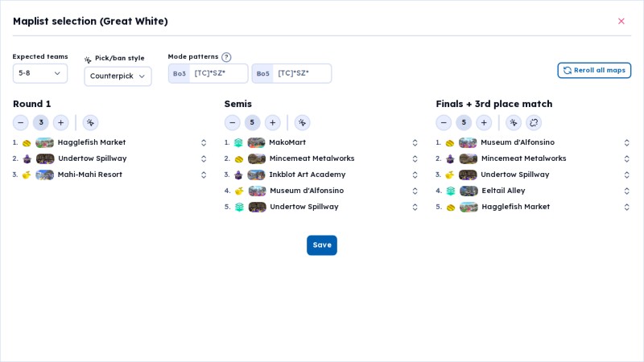The width and height of the screenshot is (644, 362).
Task: Open map selector for Round 1 Undertow Spillway
Action: point(204,158)
